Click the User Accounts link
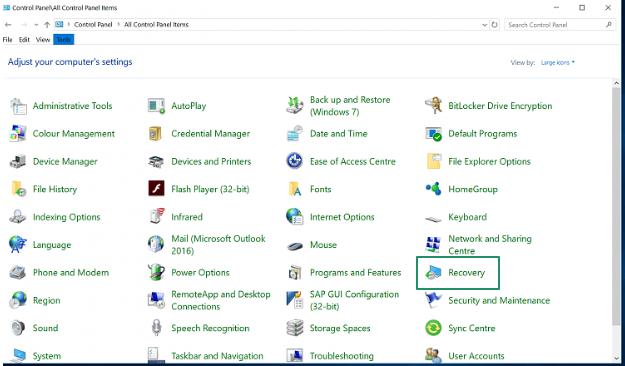Image resolution: width=625 pixels, height=366 pixels. point(476,356)
